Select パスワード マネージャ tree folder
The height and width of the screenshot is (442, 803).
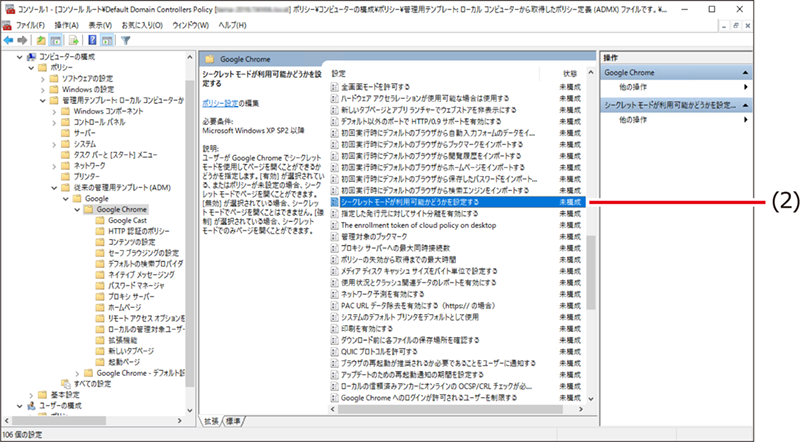[136, 286]
